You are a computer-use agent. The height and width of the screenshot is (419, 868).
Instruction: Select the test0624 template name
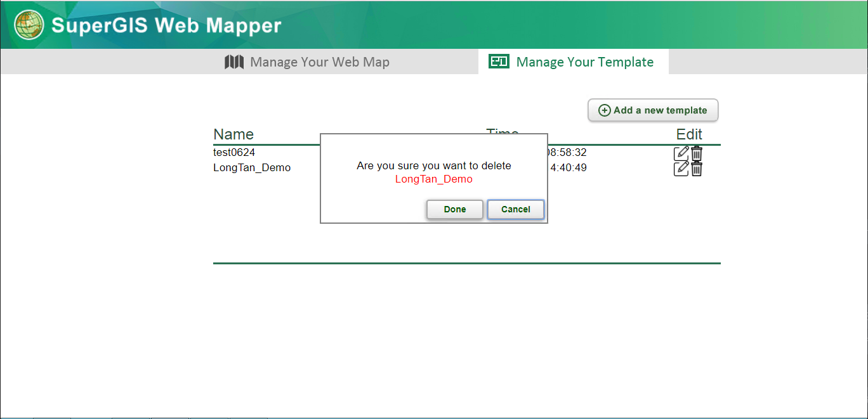pos(234,153)
